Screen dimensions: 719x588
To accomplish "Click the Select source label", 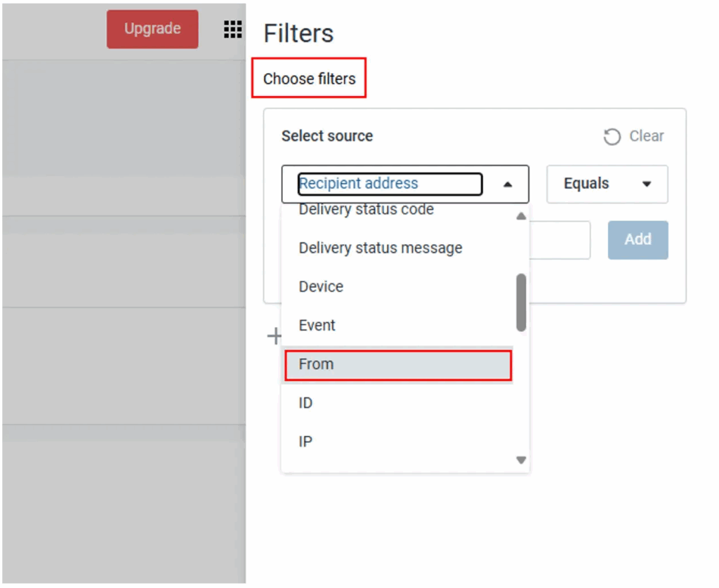I will tap(327, 136).
